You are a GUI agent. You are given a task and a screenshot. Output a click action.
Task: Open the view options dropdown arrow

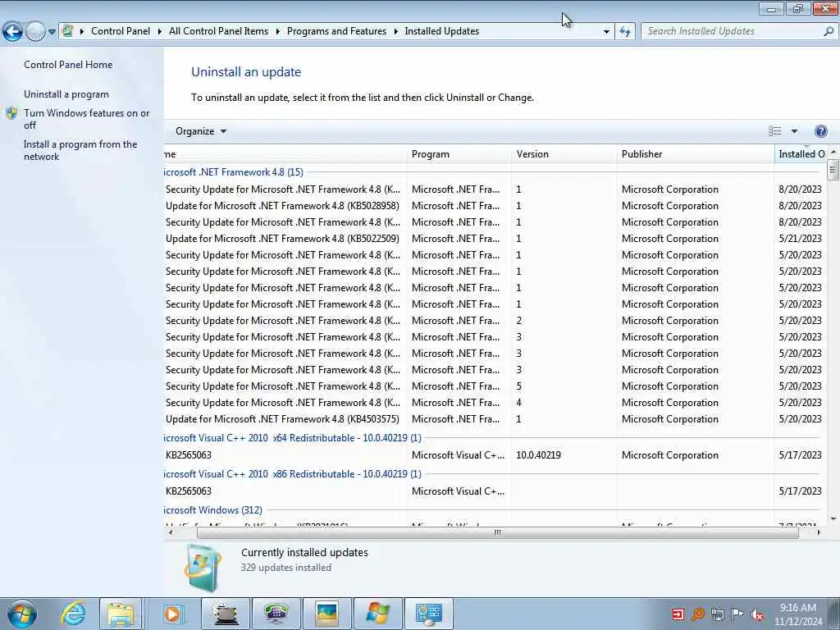coord(794,131)
